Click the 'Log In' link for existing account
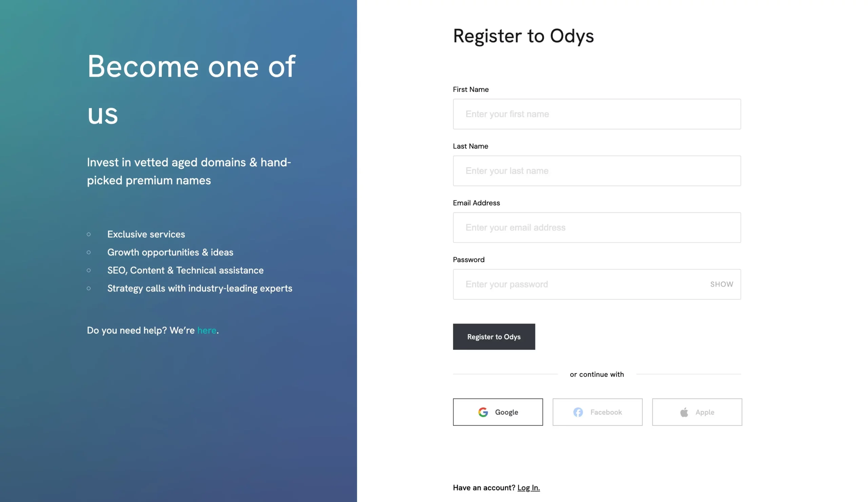Screen dimensions: 868x502 point(529,487)
